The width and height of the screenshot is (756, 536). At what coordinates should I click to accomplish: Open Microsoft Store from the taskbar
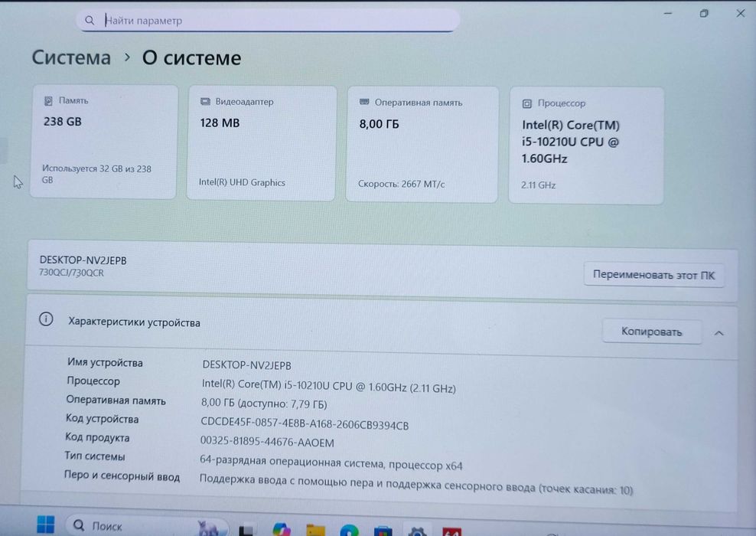[x=383, y=531]
